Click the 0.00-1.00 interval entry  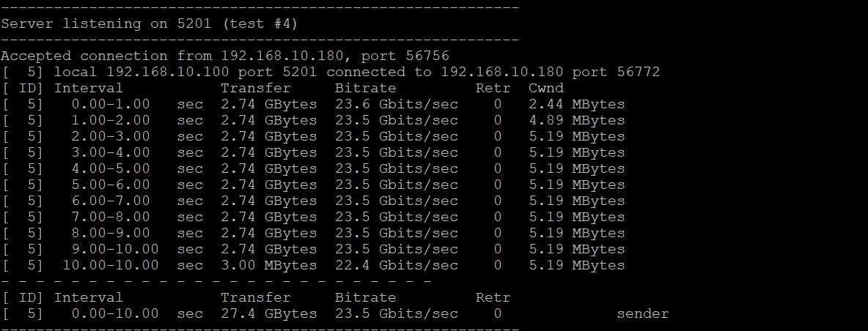tap(110, 104)
